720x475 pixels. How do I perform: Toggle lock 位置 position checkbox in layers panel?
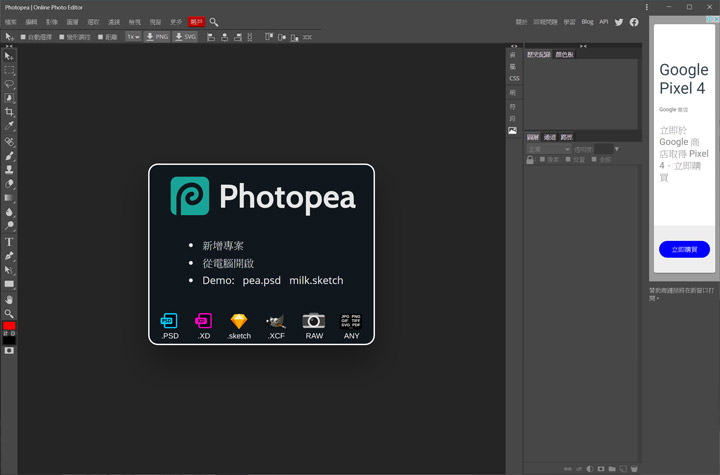568,159
